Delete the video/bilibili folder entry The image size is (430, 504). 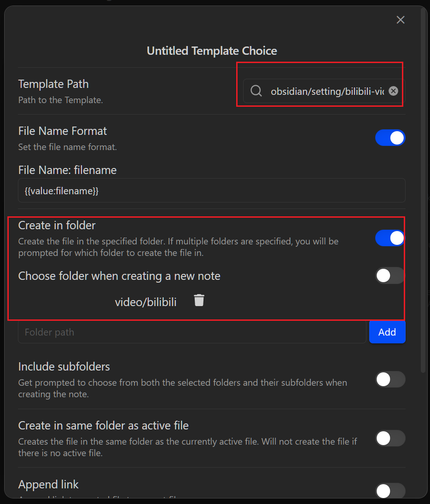[x=199, y=301]
